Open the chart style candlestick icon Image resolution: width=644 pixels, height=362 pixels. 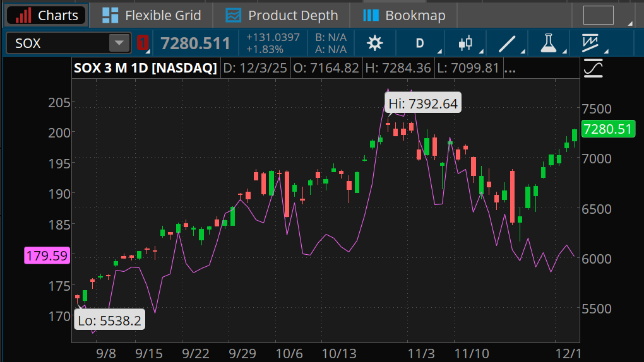[x=465, y=43]
